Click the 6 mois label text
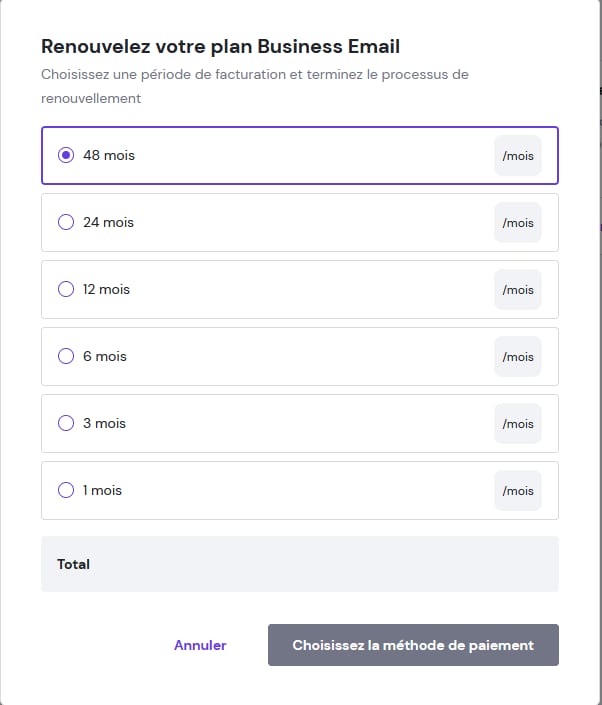 105,356
